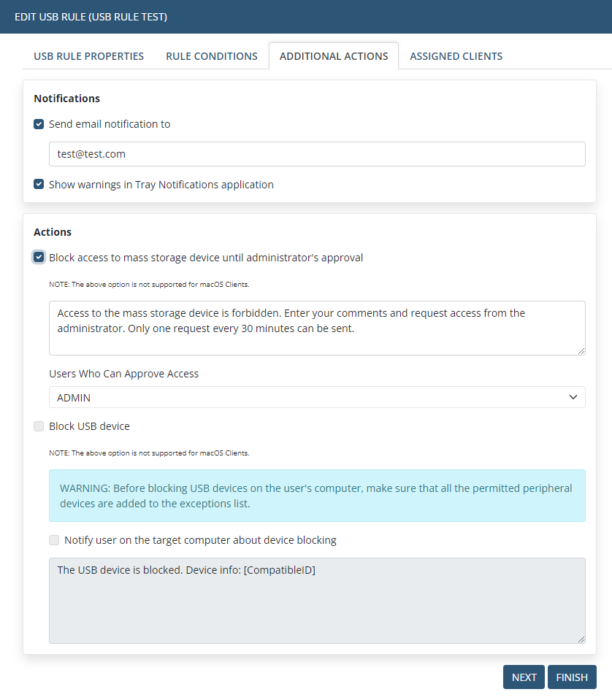Open Users Who Can Approve Access dropdown
The width and height of the screenshot is (612, 700).
[317, 397]
